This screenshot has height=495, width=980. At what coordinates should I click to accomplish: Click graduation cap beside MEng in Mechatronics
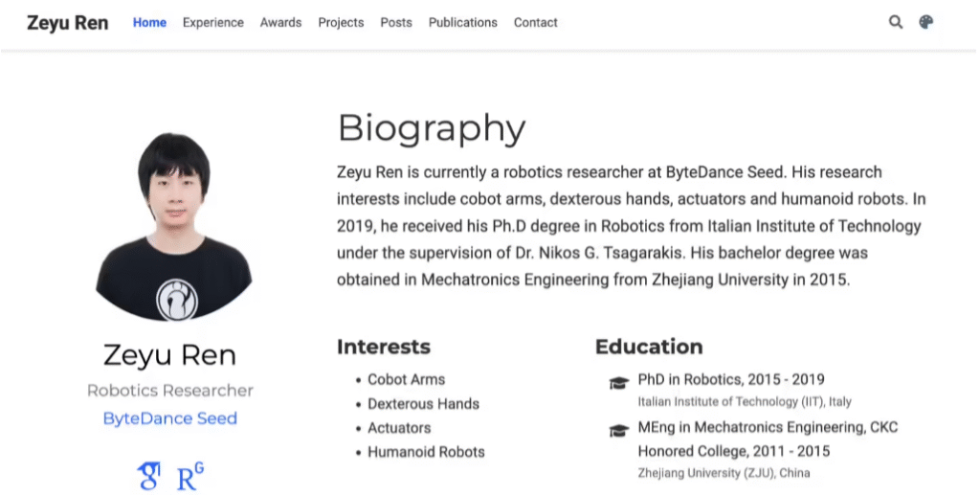(x=618, y=432)
